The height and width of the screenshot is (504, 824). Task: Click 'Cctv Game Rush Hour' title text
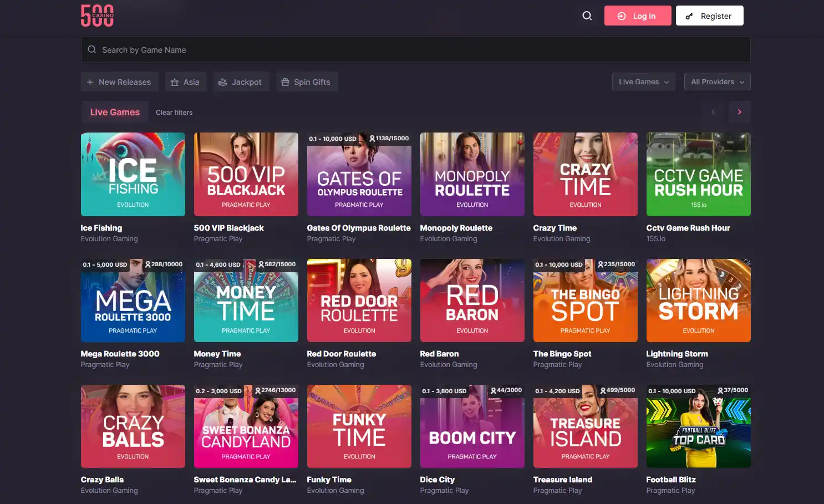click(x=688, y=228)
